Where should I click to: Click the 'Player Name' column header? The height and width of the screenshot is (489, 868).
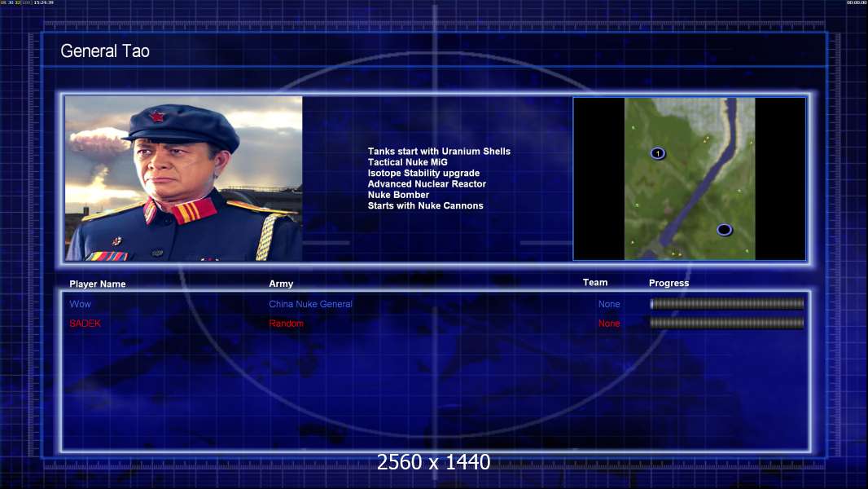tap(98, 284)
